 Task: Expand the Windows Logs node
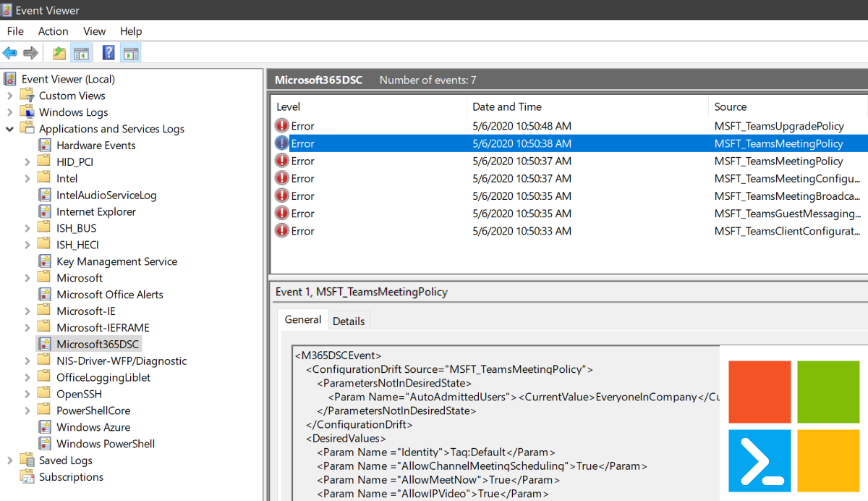pos(9,112)
